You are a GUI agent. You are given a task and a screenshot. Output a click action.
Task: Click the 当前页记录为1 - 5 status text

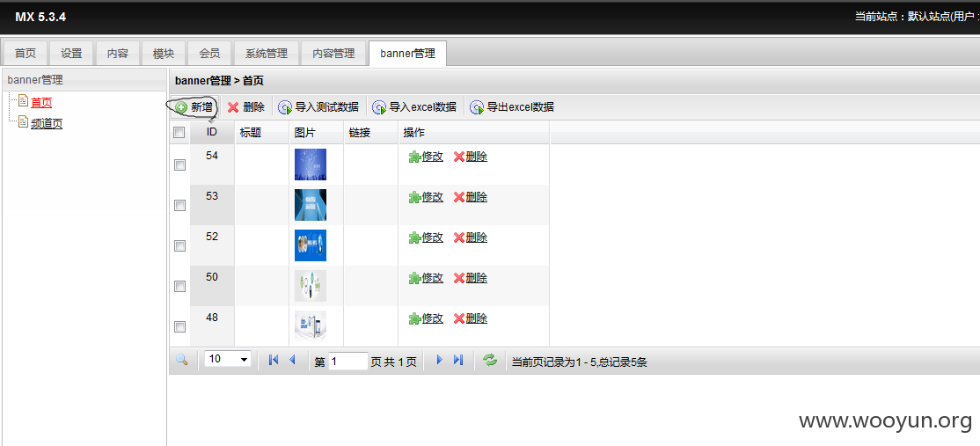pos(580,362)
